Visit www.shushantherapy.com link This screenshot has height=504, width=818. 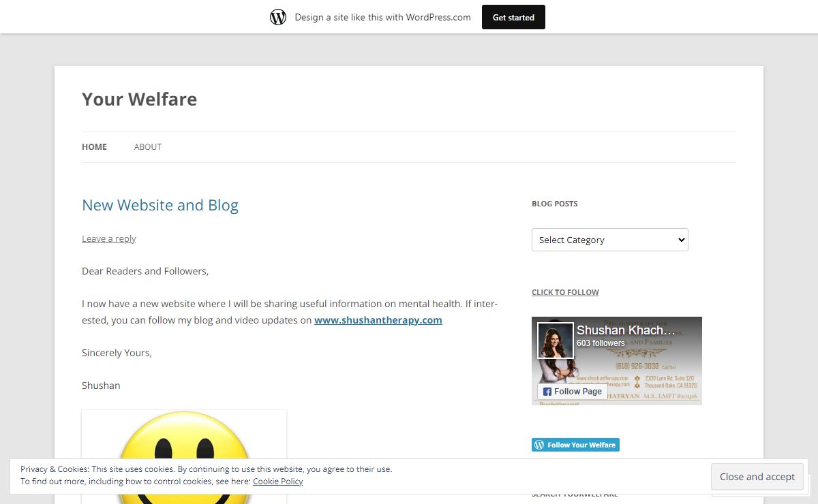378,320
